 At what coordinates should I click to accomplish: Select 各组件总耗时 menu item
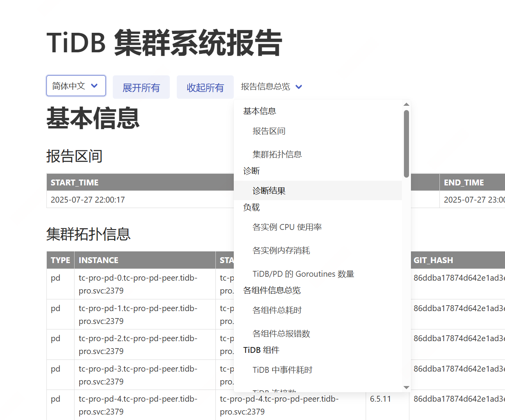click(x=277, y=310)
